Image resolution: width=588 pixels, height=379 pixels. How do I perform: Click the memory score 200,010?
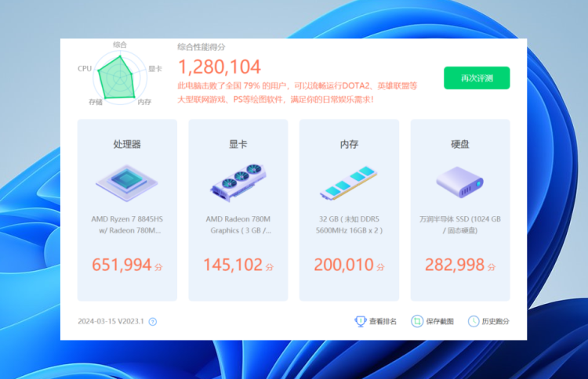344,265
